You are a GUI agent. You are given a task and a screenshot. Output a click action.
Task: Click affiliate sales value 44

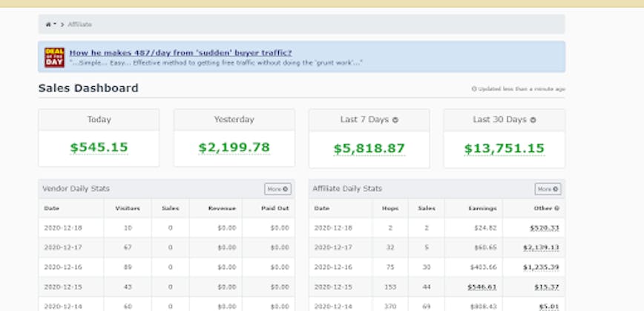point(427,287)
